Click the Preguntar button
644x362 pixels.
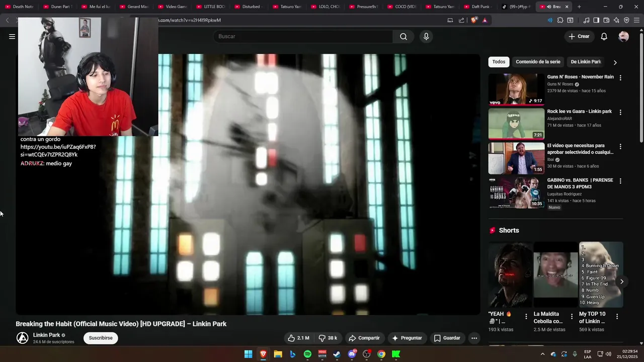tap(407, 338)
